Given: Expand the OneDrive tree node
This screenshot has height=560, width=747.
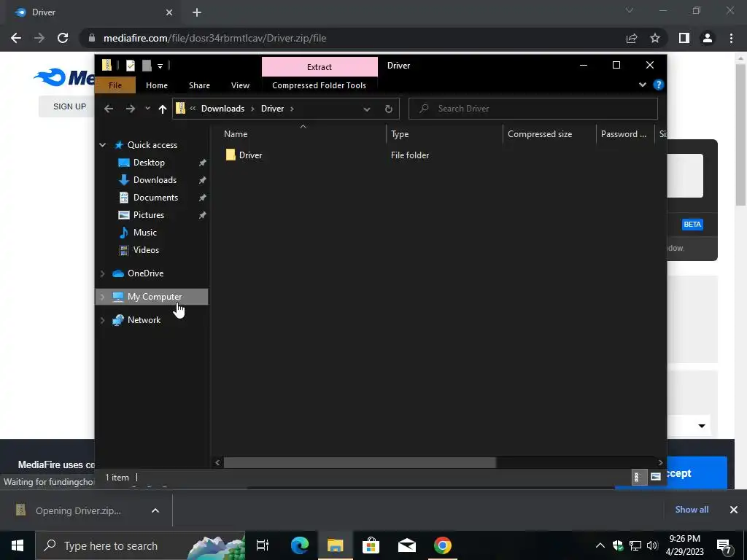Looking at the screenshot, I should pyautogui.click(x=102, y=273).
